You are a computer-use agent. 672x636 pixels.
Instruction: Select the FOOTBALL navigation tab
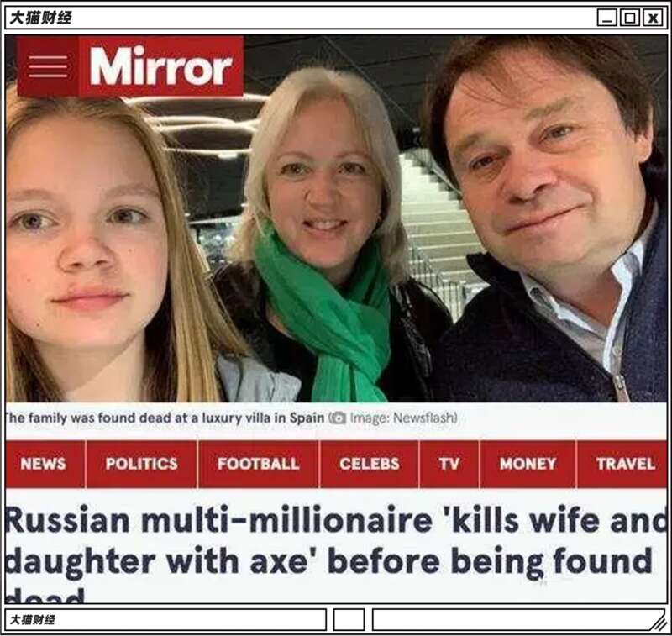click(259, 464)
